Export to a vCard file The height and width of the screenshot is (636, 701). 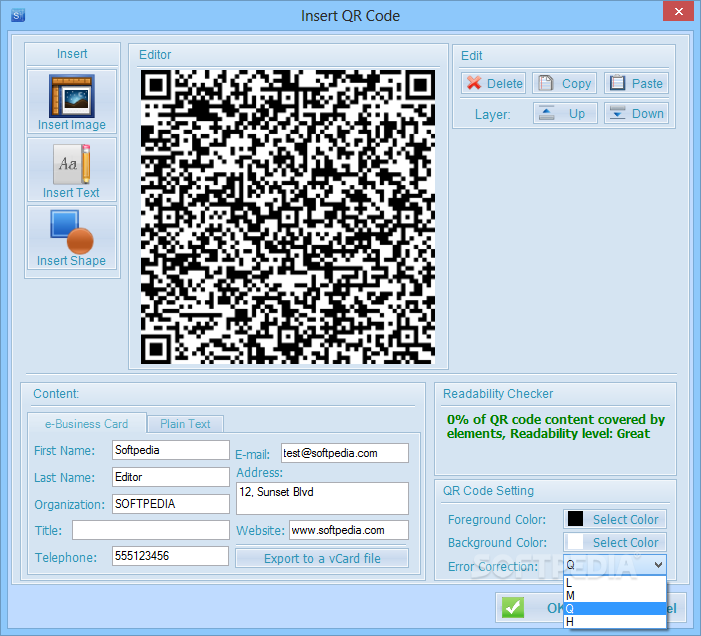pyautogui.click(x=322, y=558)
